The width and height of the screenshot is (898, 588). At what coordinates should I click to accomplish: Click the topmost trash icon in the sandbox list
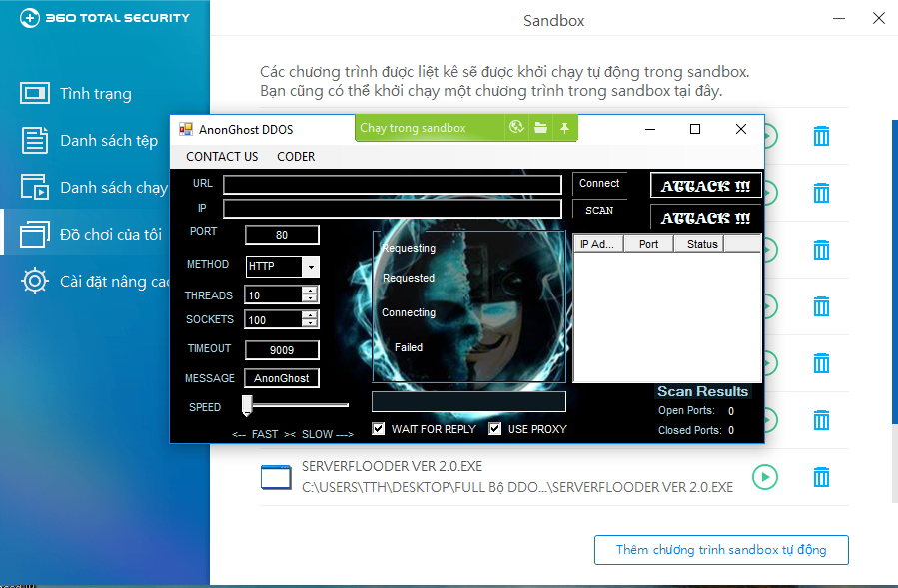pos(821,136)
